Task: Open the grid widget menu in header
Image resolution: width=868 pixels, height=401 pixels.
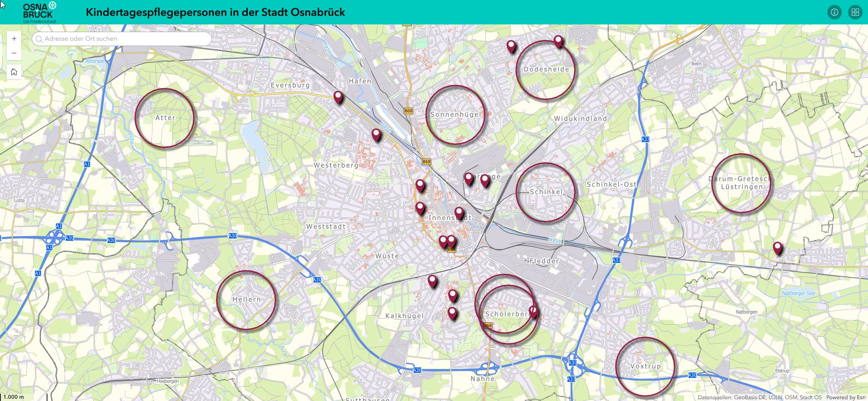Action: [855, 12]
